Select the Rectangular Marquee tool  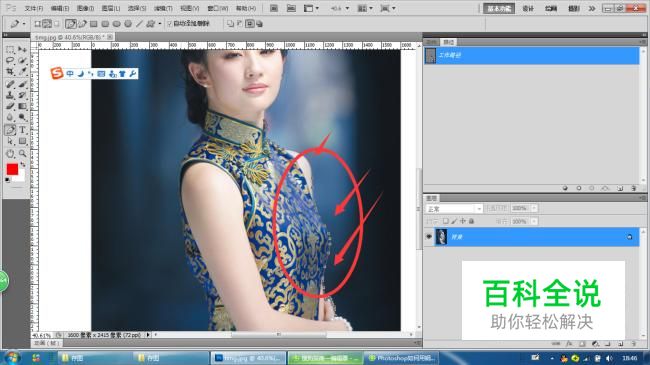(10, 50)
